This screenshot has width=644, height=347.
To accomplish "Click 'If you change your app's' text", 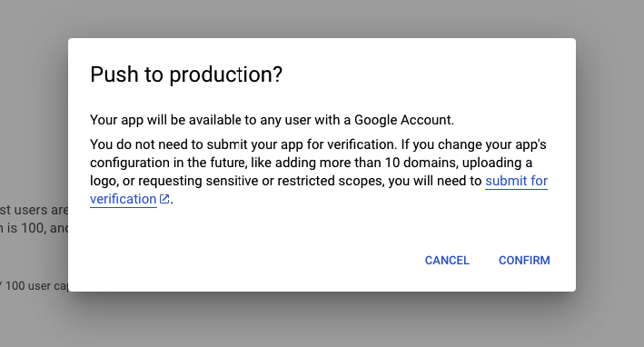I will (x=473, y=144).
